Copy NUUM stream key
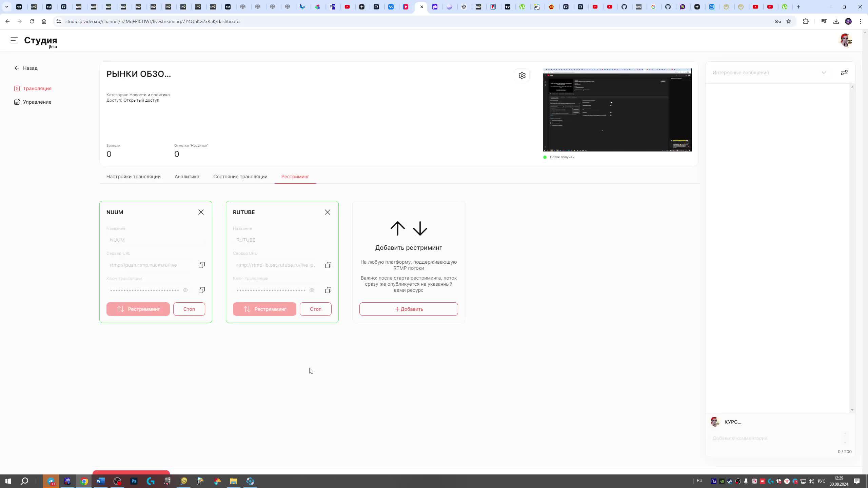The height and width of the screenshot is (488, 868). point(202,290)
